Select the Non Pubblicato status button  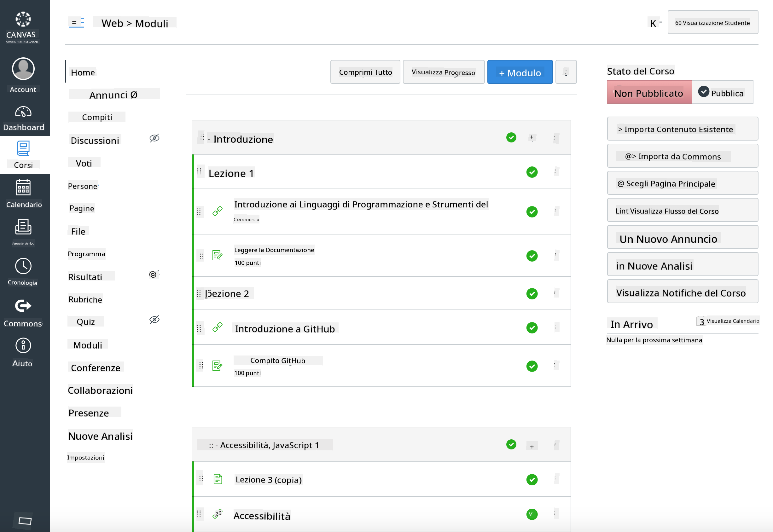click(x=649, y=93)
